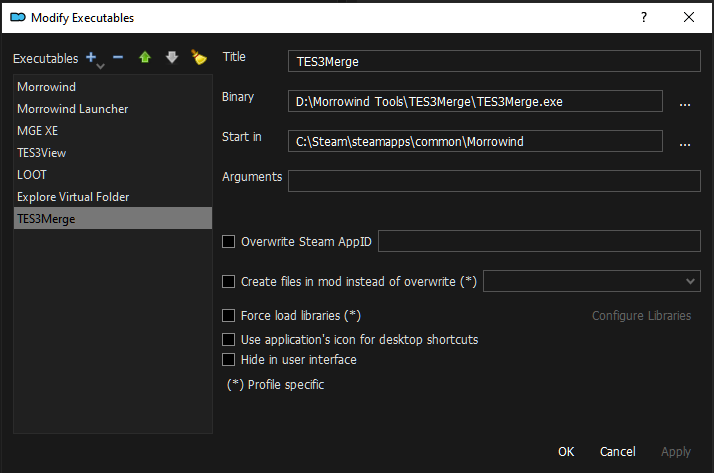
Task: Browse for Start in folder
Action: click(685, 142)
